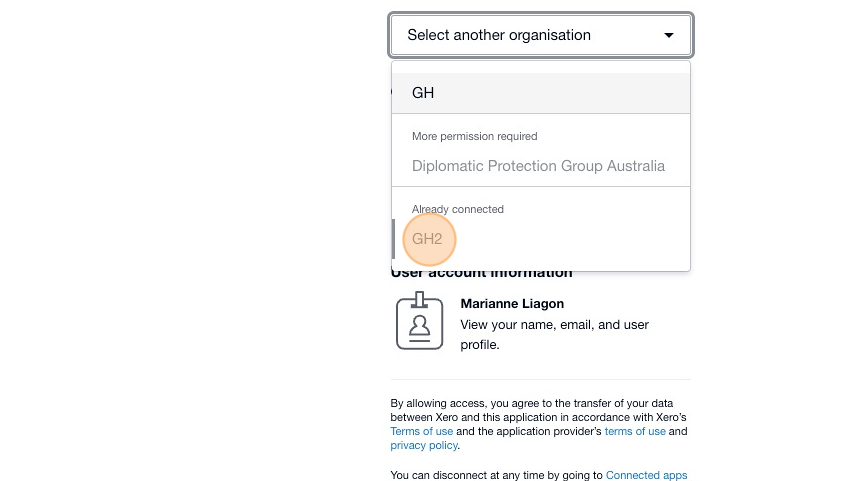Click the User account information heading
Viewport: 860px width, 481px height.
click(x=482, y=273)
